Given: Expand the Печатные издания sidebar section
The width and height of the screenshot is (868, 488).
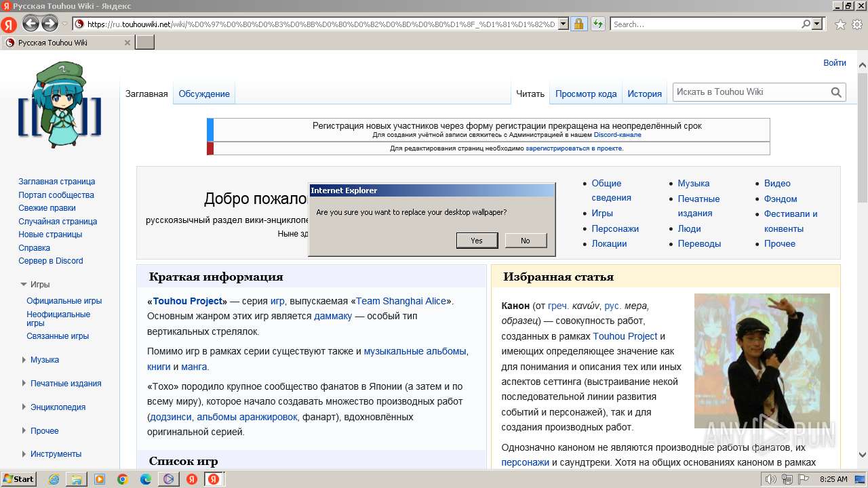Looking at the screenshot, I should (x=24, y=384).
